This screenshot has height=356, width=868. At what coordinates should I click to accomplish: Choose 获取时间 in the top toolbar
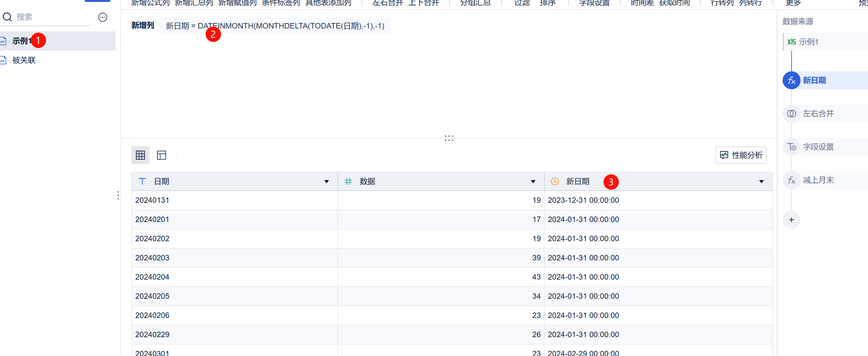(674, 3)
